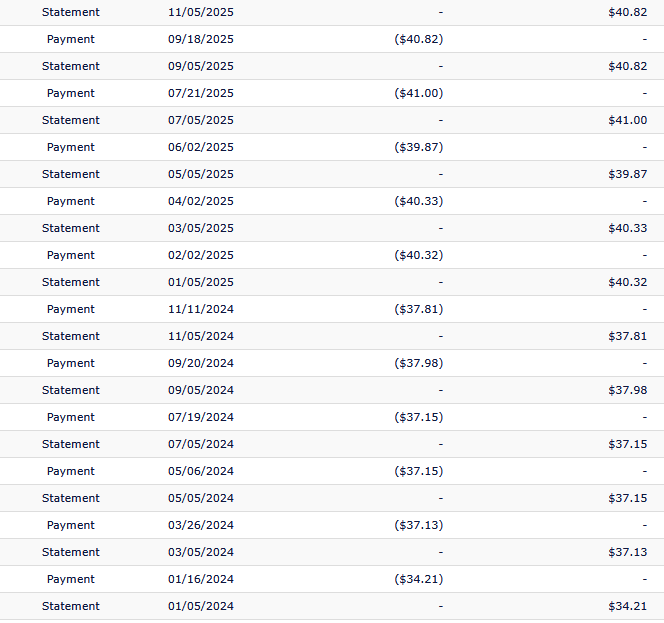Screen dimensions: 664x623
Task: Click the $37.13 statement balance
Action: pos(627,552)
